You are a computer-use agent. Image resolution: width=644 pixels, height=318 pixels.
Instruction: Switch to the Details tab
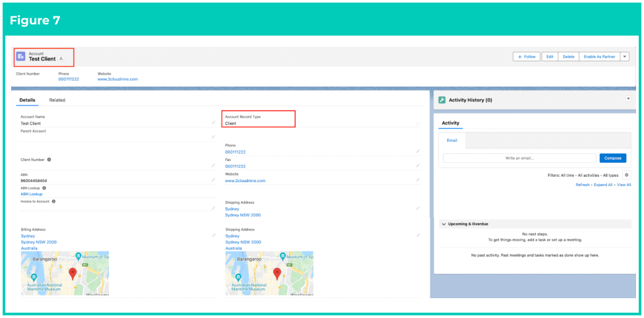click(28, 100)
